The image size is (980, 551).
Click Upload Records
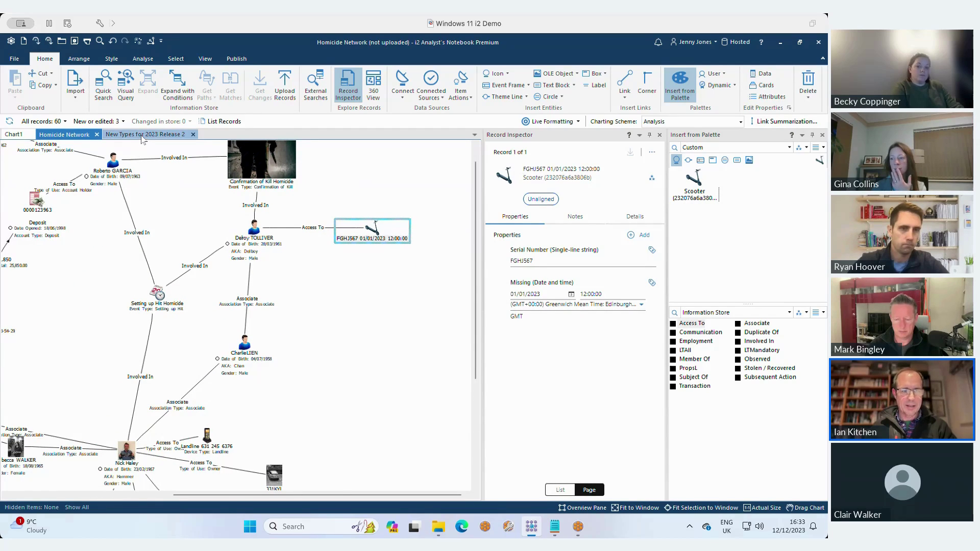(285, 85)
